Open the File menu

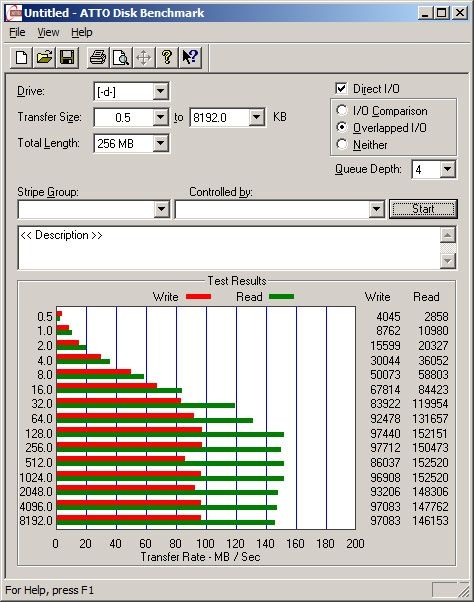(x=17, y=32)
